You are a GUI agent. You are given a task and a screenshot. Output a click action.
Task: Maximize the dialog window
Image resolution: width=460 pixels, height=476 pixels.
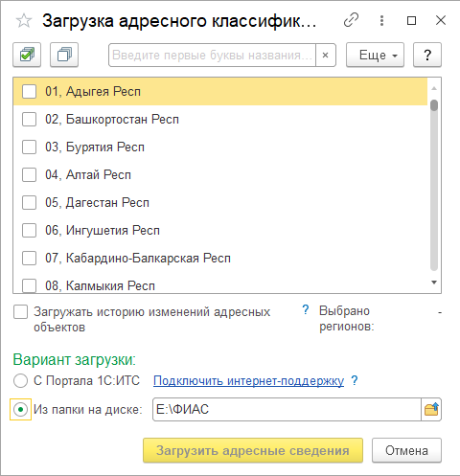pos(411,20)
